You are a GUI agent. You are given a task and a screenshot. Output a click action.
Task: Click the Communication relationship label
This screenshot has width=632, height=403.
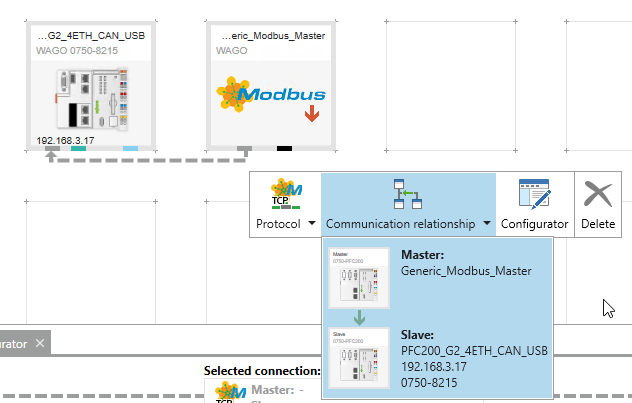pyautogui.click(x=400, y=224)
